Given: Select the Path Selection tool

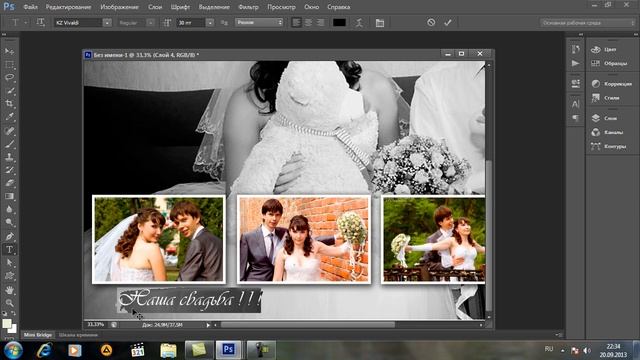Looking at the screenshot, I should (x=9, y=262).
